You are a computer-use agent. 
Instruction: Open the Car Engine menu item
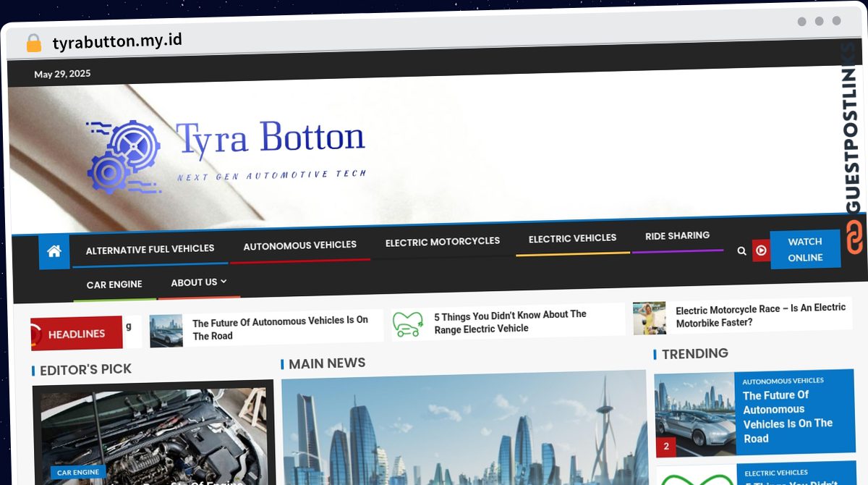click(114, 284)
